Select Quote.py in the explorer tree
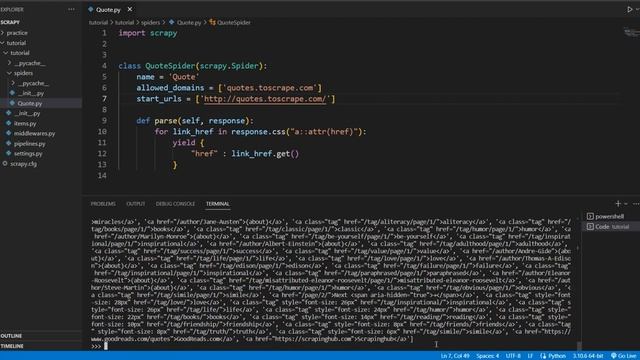The image size is (640, 360). pos(29,103)
